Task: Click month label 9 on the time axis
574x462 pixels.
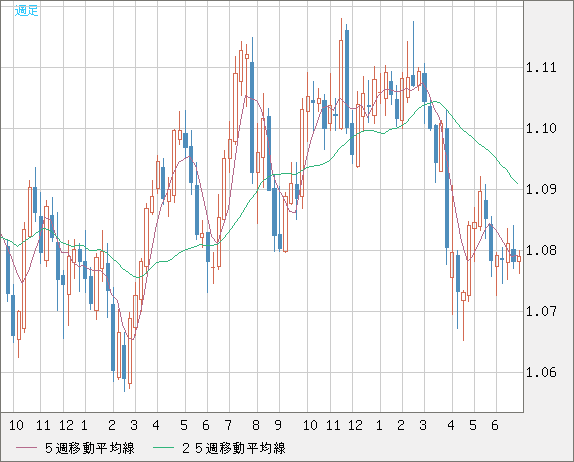Action: click(x=278, y=425)
